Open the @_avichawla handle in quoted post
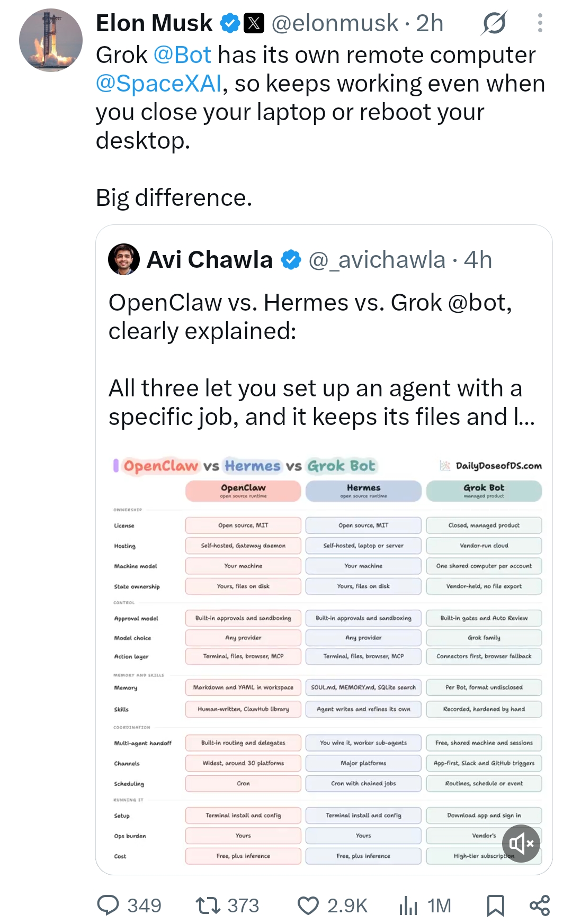 pyautogui.click(x=377, y=260)
